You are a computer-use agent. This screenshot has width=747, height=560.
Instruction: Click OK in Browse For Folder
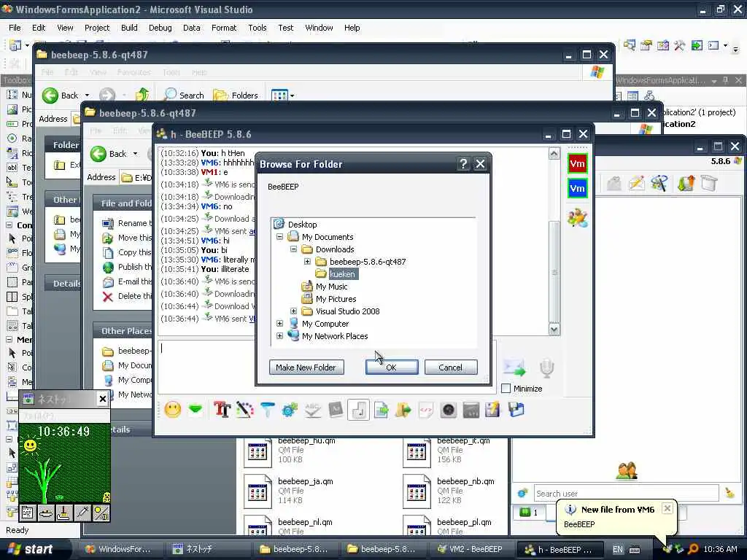[392, 367]
